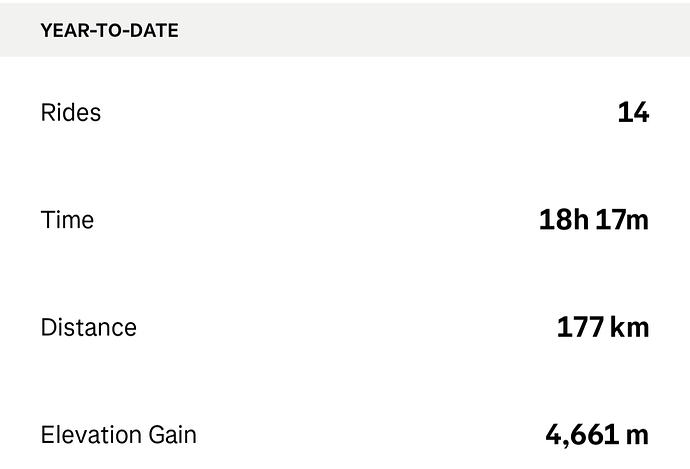Select the Elevation Gain label
Viewport: 690px width, 469px height.
(x=118, y=435)
